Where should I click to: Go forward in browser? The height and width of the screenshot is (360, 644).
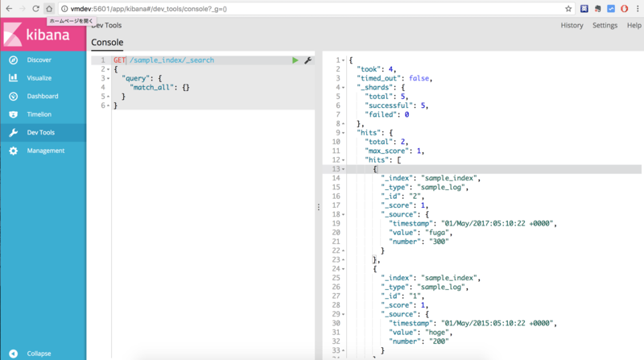23,9
